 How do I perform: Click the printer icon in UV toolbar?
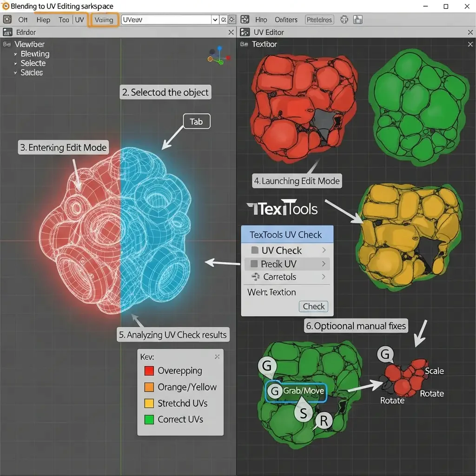[x=344, y=20]
